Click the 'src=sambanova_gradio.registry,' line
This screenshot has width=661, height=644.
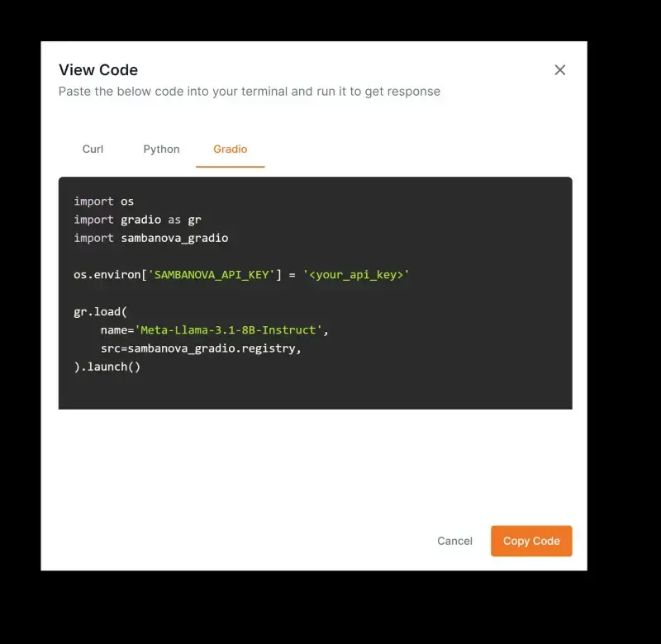201,348
